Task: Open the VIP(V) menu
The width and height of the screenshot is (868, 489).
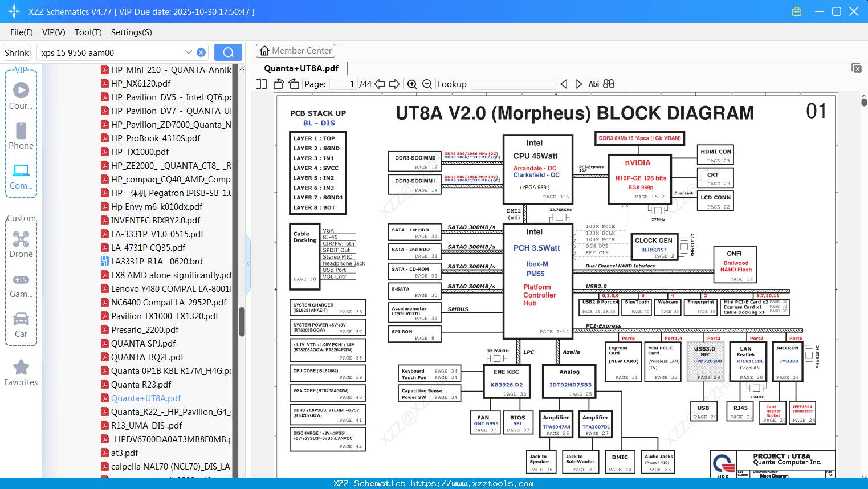Action: [x=54, y=32]
